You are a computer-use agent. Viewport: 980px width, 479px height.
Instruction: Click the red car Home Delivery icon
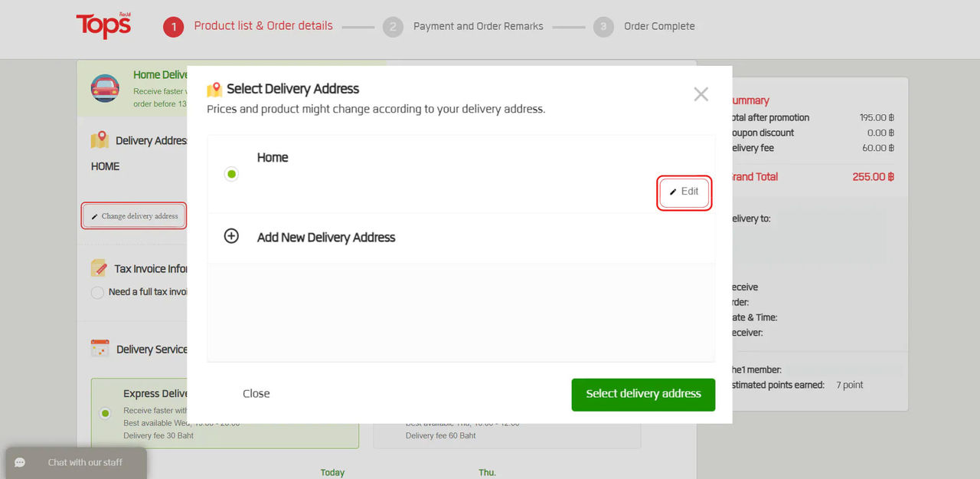click(105, 88)
